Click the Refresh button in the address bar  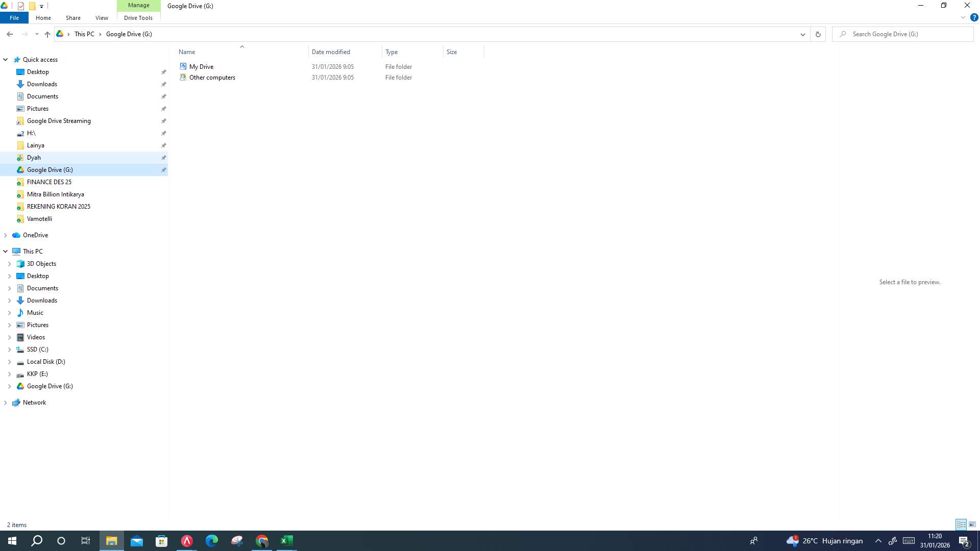click(x=817, y=34)
